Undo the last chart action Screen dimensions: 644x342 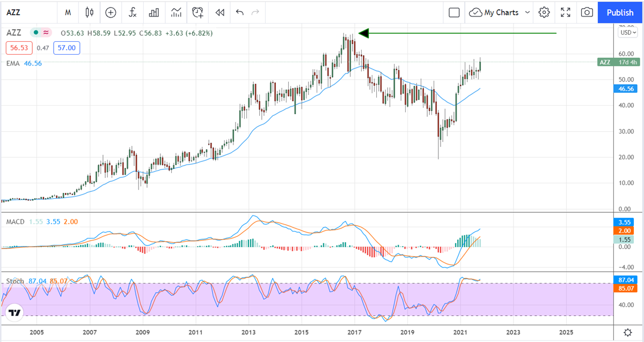[239, 12]
